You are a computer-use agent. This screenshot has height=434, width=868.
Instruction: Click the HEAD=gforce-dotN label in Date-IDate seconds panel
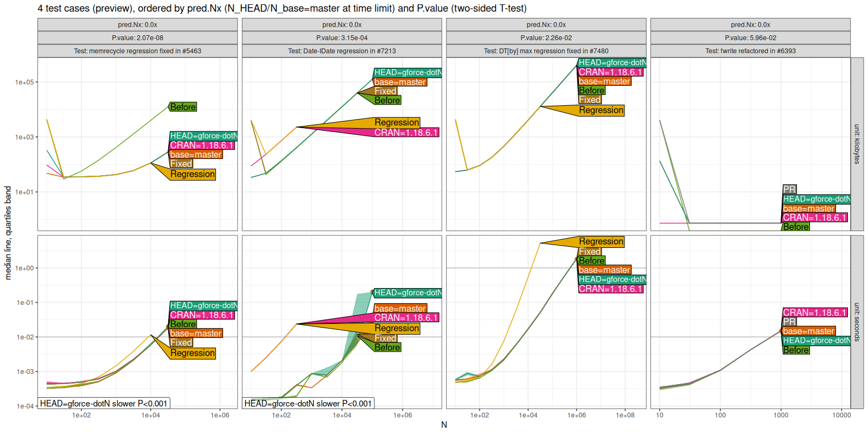[407, 293]
